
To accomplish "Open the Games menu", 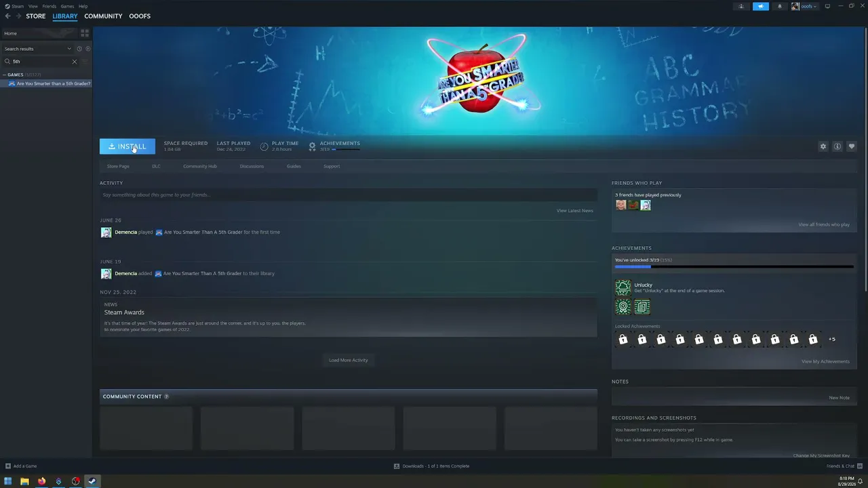I will (x=67, y=6).
